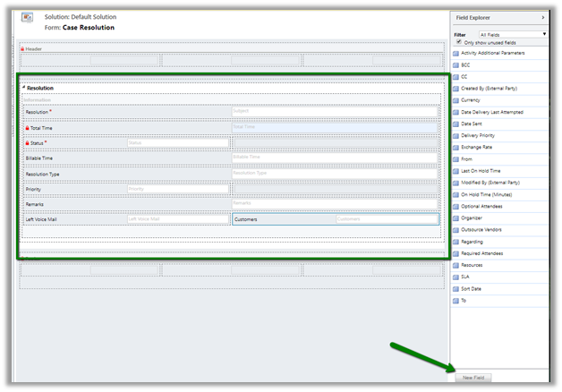Open the All Fields filter dropdown
This screenshot has height=392, width=562.
[x=512, y=34]
